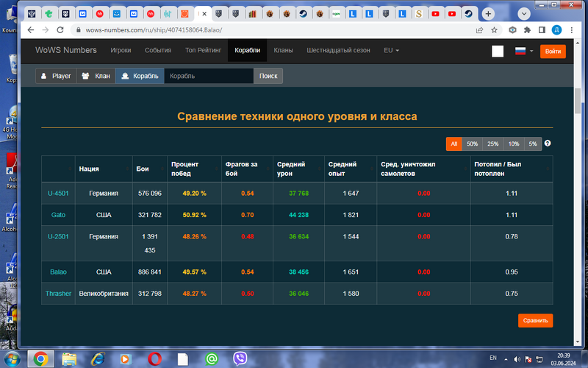Open the События menu item
The width and height of the screenshot is (588, 368).
(x=158, y=50)
